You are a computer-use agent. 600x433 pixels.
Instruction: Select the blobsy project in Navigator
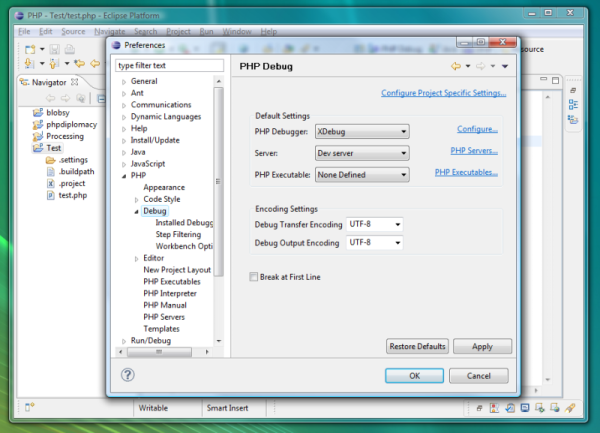pyautogui.click(x=58, y=112)
